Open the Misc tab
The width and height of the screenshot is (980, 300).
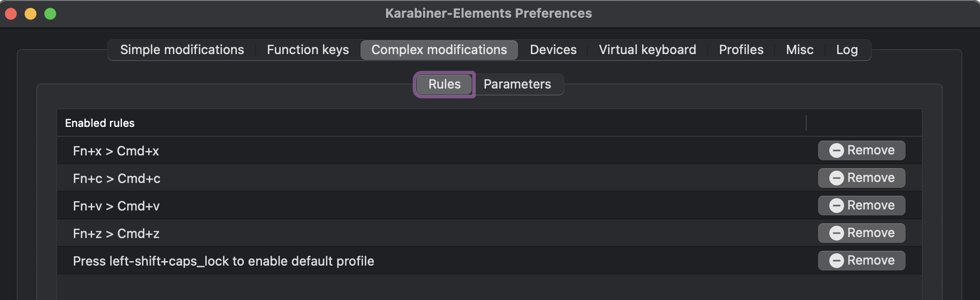click(799, 50)
